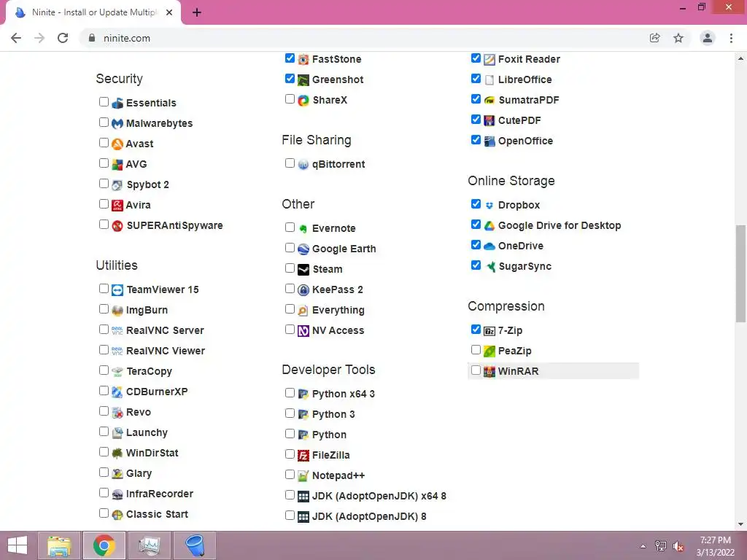This screenshot has width=747, height=560.
Task: Open a new browser tab
Action: click(x=197, y=13)
